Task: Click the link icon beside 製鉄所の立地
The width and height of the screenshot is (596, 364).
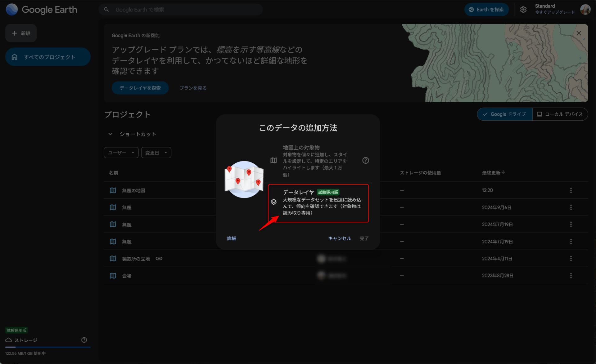Action: [x=159, y=259]
